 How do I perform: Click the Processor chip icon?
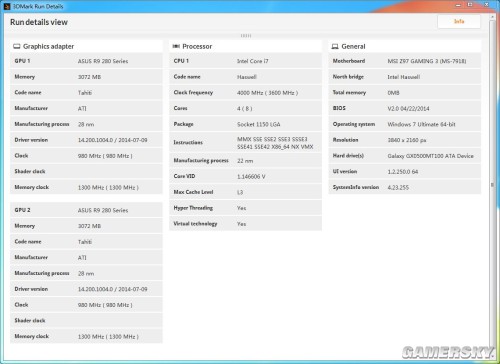coord(176,46)
